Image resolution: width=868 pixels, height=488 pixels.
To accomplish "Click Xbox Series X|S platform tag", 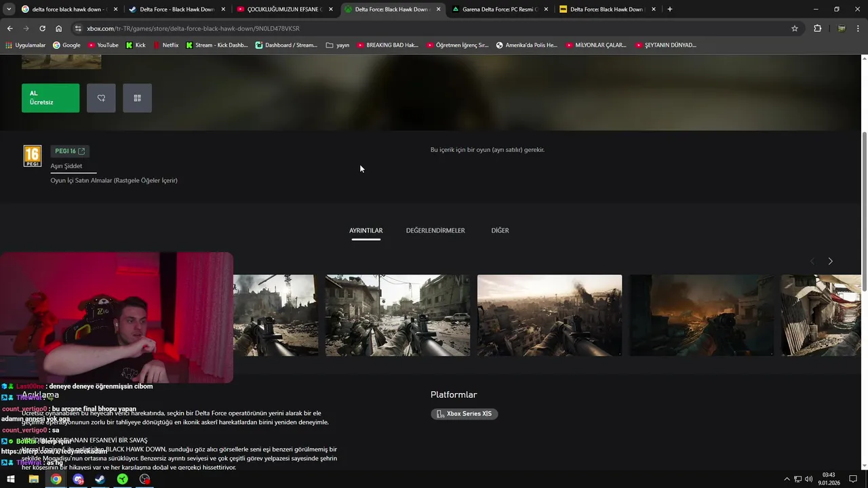I will point(465,413).
